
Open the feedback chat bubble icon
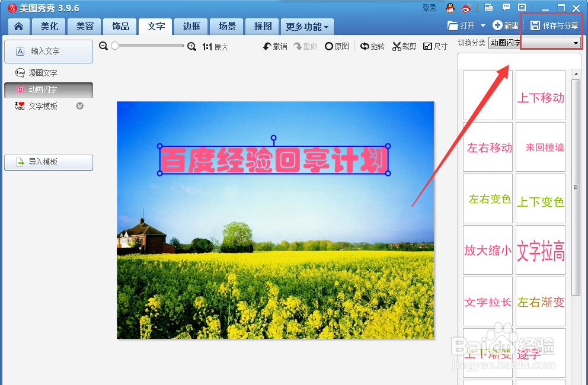[506, 7]
